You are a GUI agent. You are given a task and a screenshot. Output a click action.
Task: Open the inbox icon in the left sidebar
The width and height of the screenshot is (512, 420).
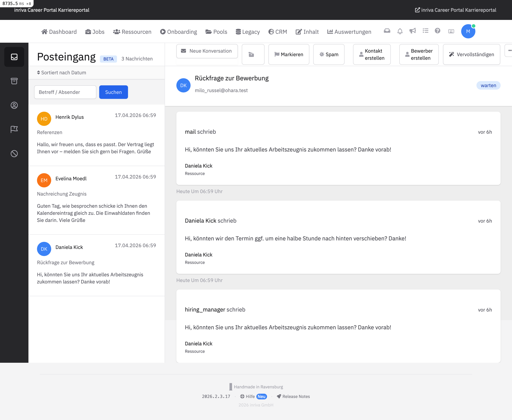pyautogui.click(x=14, y=57)
